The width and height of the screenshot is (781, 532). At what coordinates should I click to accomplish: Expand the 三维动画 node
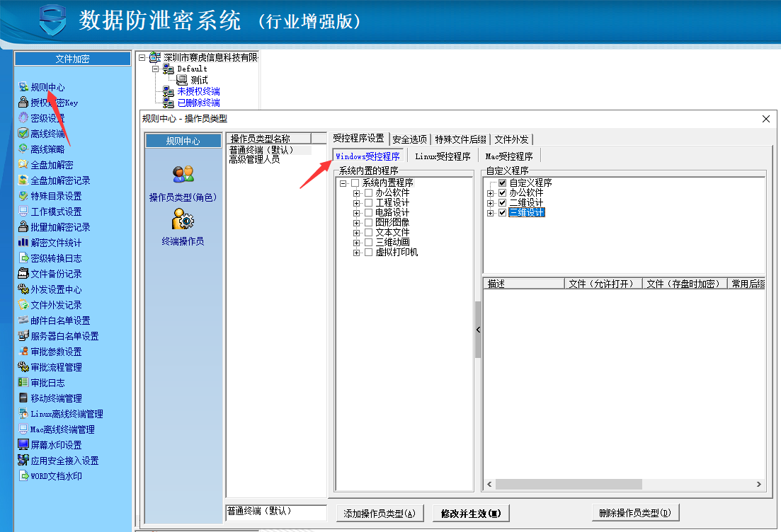pos(356,243)
